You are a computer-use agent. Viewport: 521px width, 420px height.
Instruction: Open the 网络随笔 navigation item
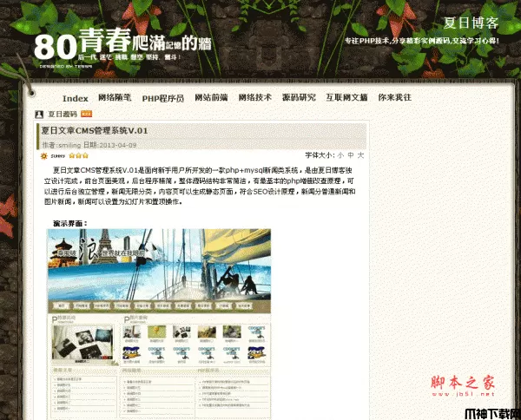point(115,97)
